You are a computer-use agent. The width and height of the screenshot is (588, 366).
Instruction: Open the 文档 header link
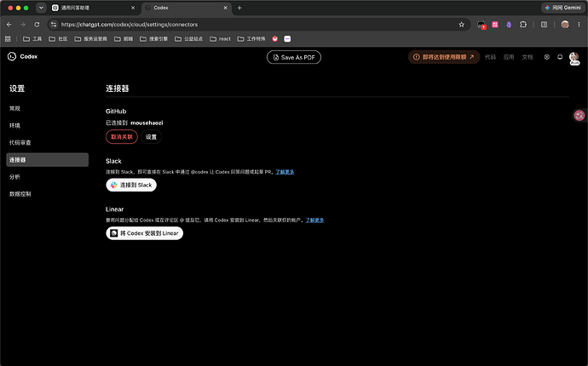tap(527, 57)
